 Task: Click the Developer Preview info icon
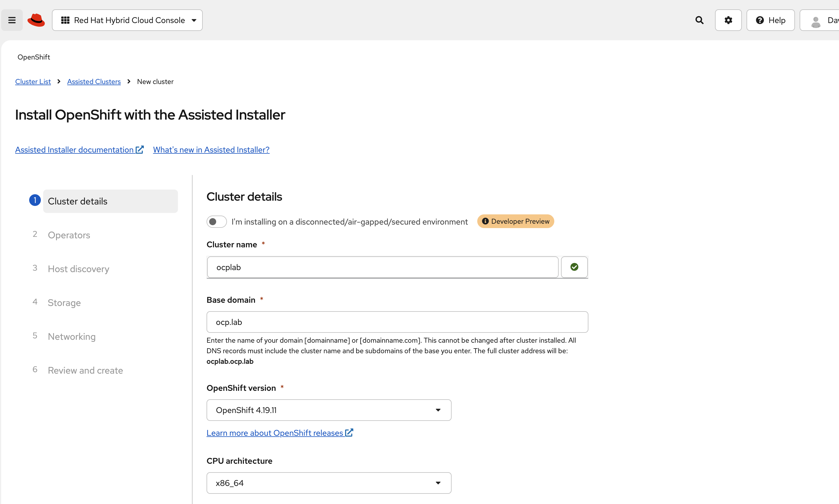pyautogui.click(x=485, y=221)
